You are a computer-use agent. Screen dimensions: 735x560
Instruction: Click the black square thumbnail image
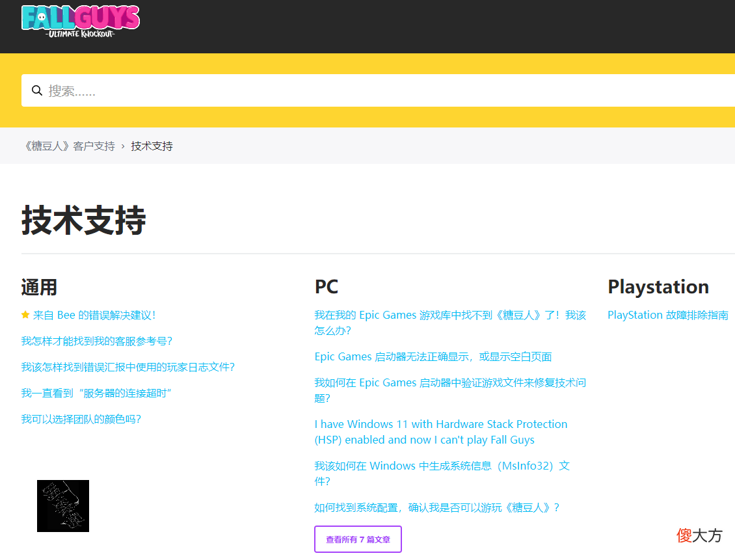point(63,505)
